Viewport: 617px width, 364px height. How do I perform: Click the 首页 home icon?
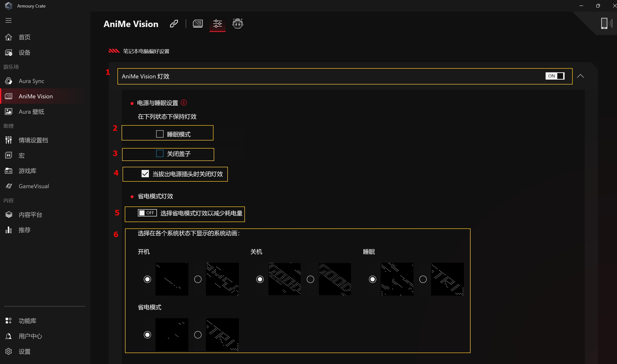point(9,37)
